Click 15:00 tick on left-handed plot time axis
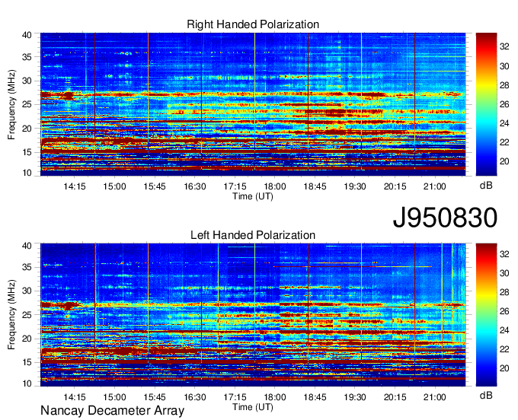This screenshot has width=518, height=420. (x=114, y=397)
